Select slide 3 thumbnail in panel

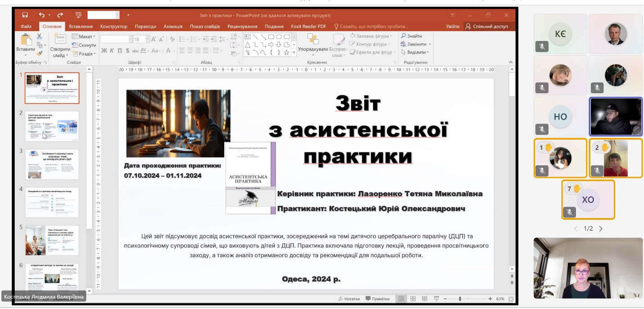pos(52,164)
